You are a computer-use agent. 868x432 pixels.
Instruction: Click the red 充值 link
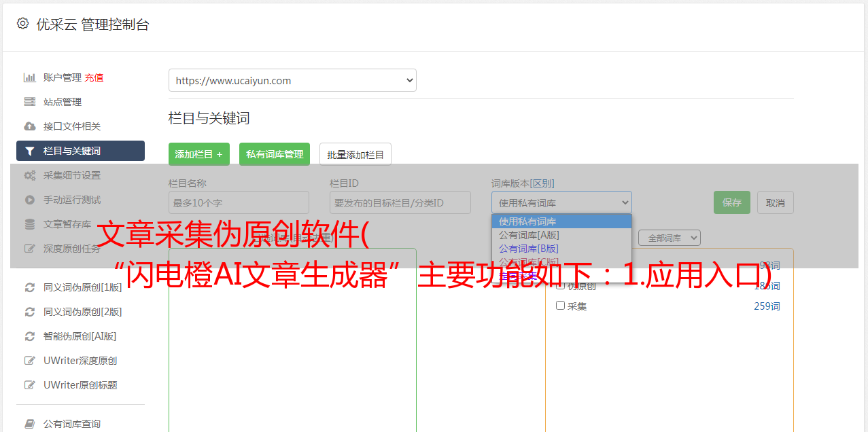94,77
